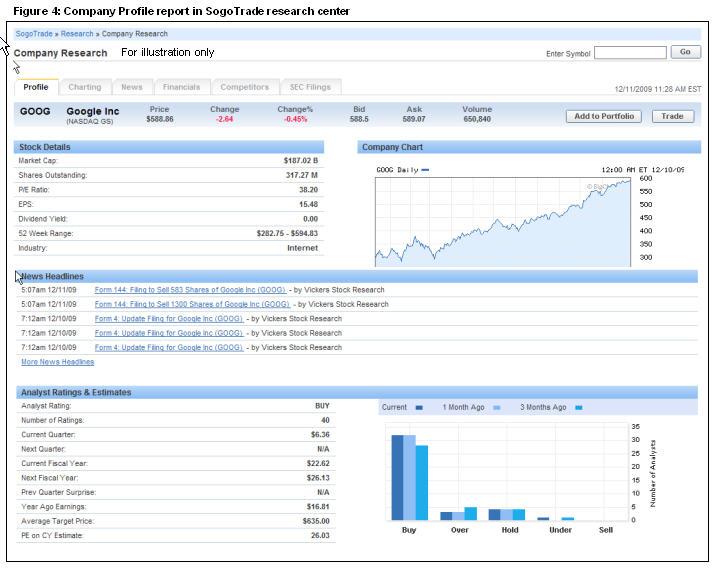Open the Competitors tab

pyautogui.click(x=245, y=87)
